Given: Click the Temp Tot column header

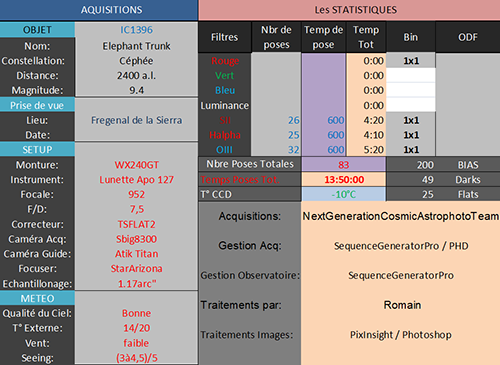Looking at the screenshot, I should click(x=366, y=37).
